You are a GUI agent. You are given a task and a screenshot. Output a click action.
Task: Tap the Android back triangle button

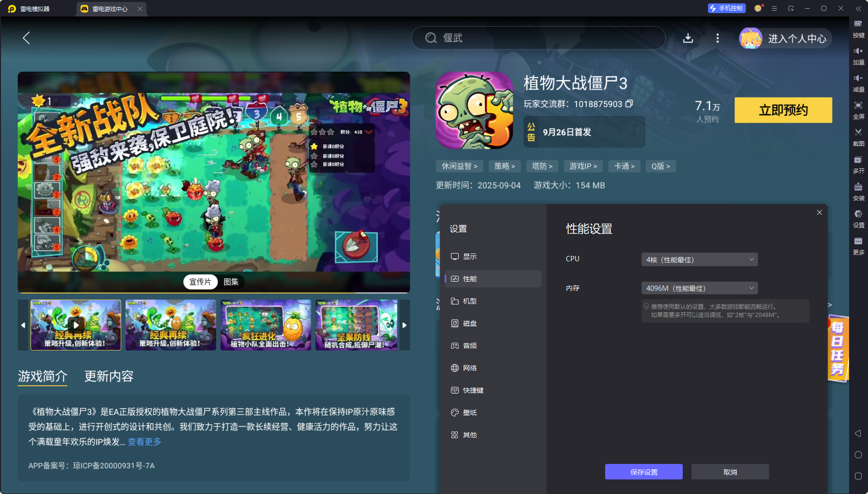(858, 433)
